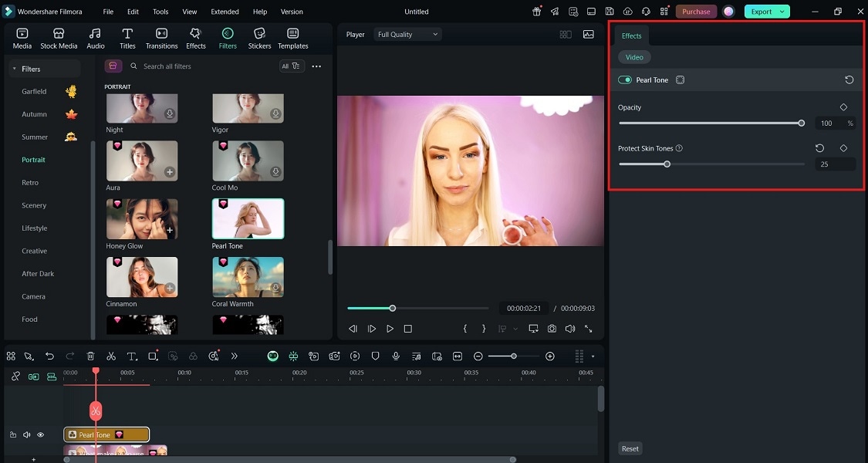Reset Protect Skin Tones value
Image resolution: width=868 pixels, height=463 pixels.
tap(820, 148)
